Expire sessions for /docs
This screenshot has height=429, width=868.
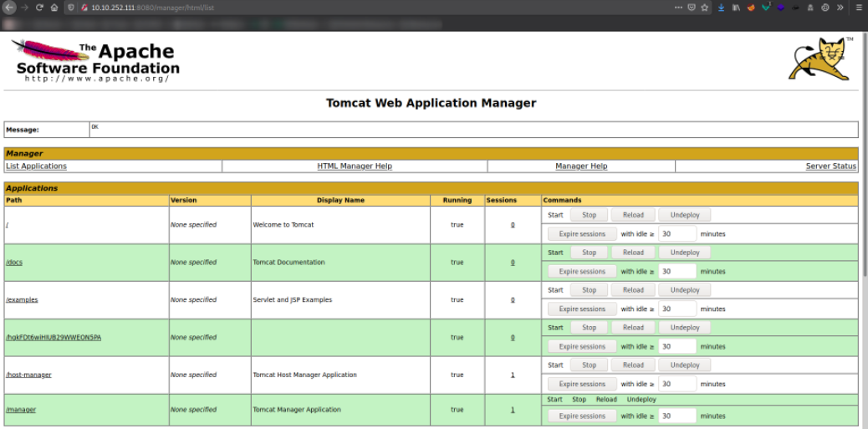point(582,272)
